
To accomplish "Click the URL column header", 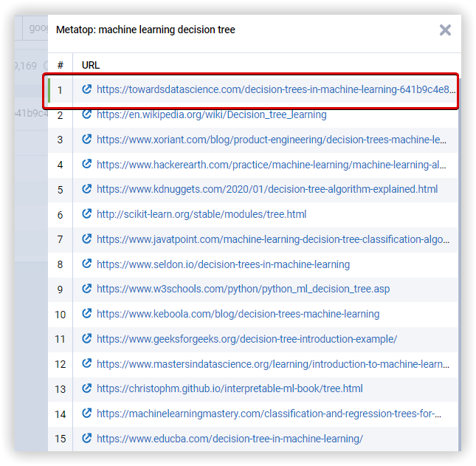I will pyautogui.click(x=91, y=65).
